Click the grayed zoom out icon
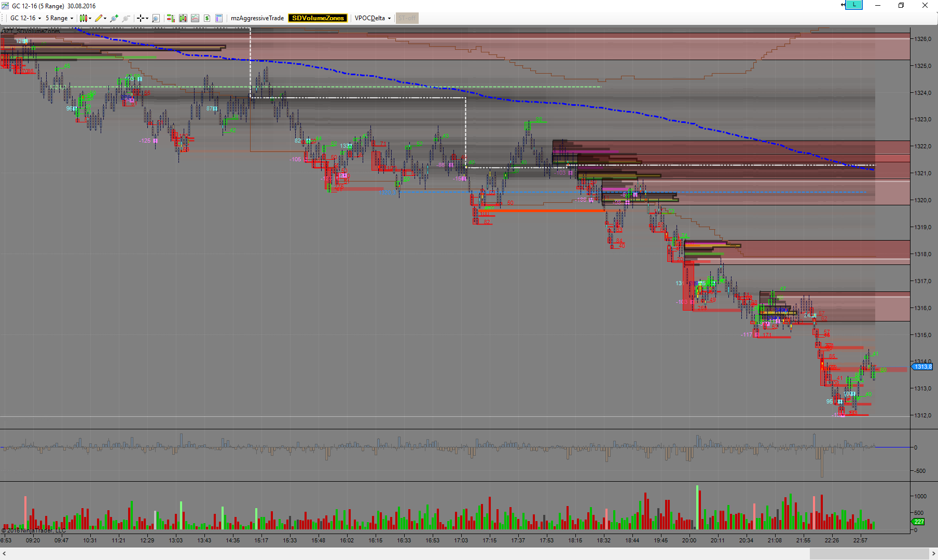The width and height of the screenshot is (938, 560). click(126, 18)
